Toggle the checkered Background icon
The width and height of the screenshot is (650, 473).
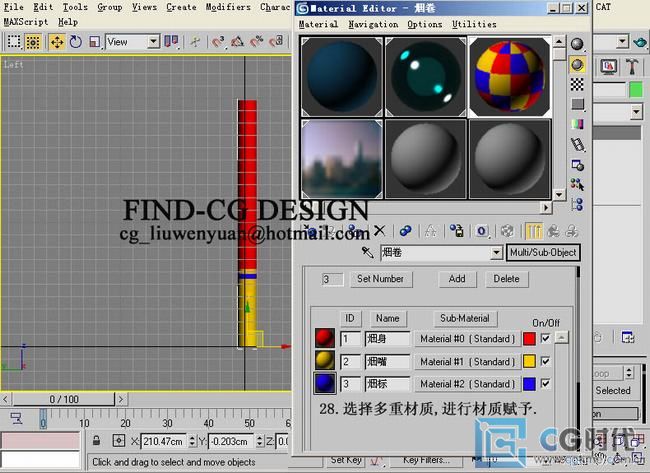click(x=577, y=84)
